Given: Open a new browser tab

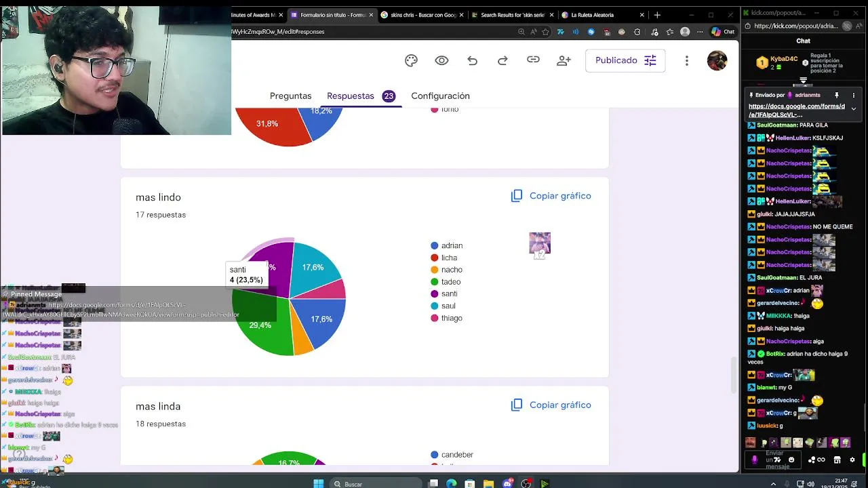Looking at the screenshot, I should tap(657, 15).
